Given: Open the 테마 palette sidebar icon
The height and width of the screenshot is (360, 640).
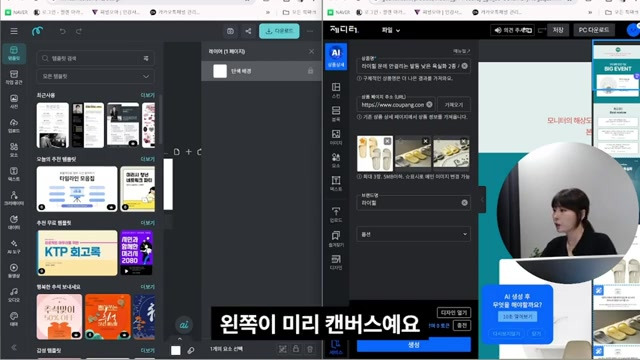Looking at the screenshot, I should pyautogui.click(x=14, y=319).
